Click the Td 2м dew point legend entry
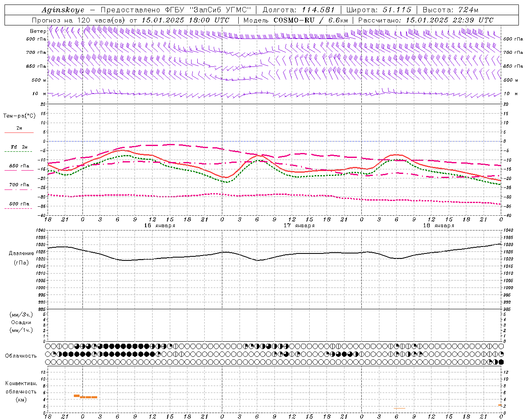This screenshot has width=525, height=420. coord(19,147)
